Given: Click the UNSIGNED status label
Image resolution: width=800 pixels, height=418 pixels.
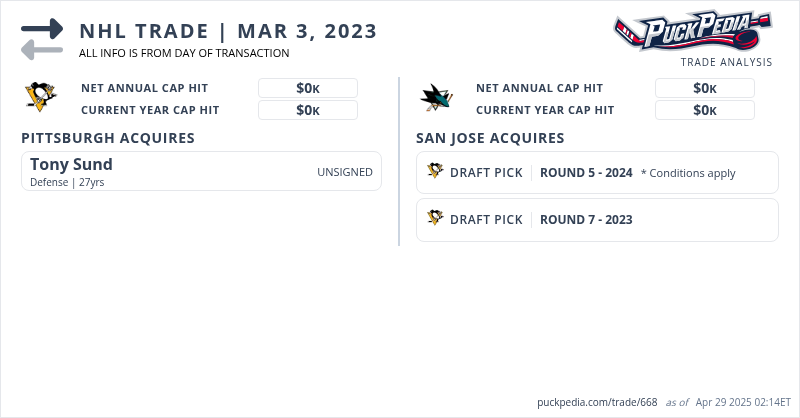Looking at the screenshot, I should pyautogui.click(x=344, y=172).
